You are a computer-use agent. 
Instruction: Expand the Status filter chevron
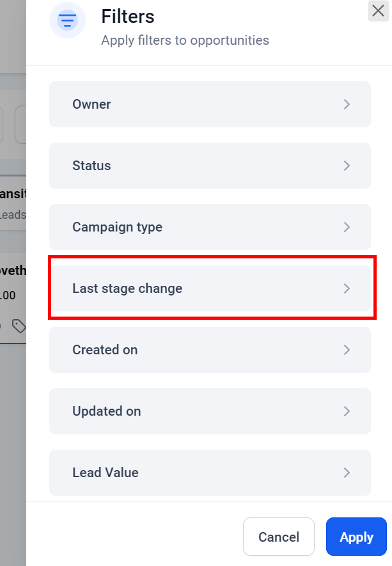[347, 166]
